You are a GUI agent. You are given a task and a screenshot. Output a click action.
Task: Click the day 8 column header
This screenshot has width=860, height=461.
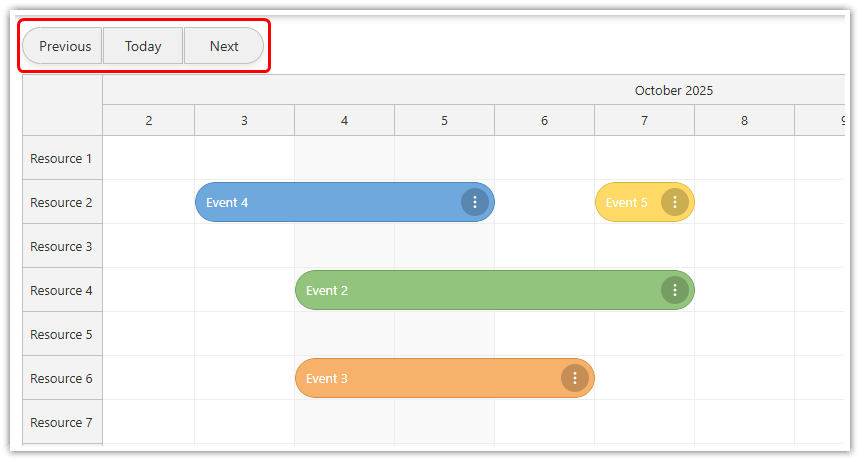click(744, 121)
